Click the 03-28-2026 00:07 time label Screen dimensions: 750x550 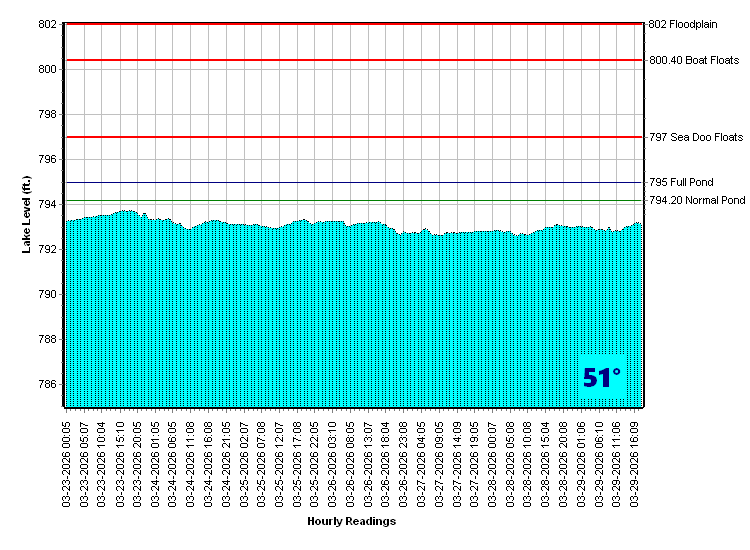(493, 460)
